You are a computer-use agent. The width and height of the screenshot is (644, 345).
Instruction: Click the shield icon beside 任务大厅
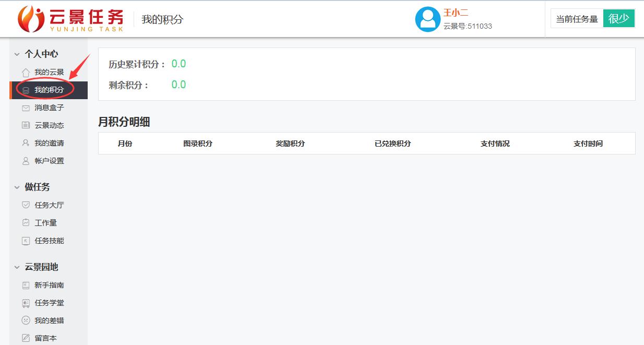(x=25, y=205)
